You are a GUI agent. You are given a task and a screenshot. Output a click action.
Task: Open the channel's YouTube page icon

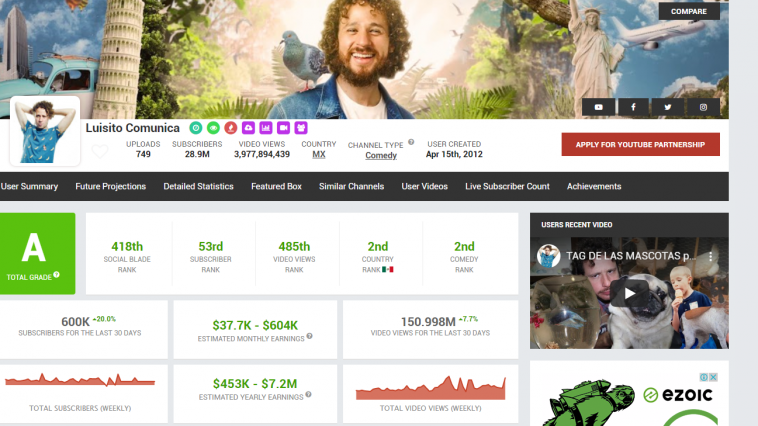[x=598, y=107]
